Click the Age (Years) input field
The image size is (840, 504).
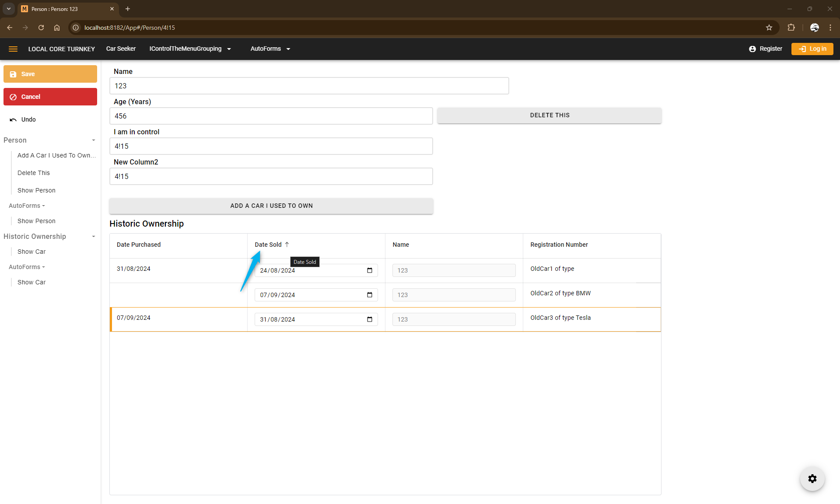[x=271, y=116]
